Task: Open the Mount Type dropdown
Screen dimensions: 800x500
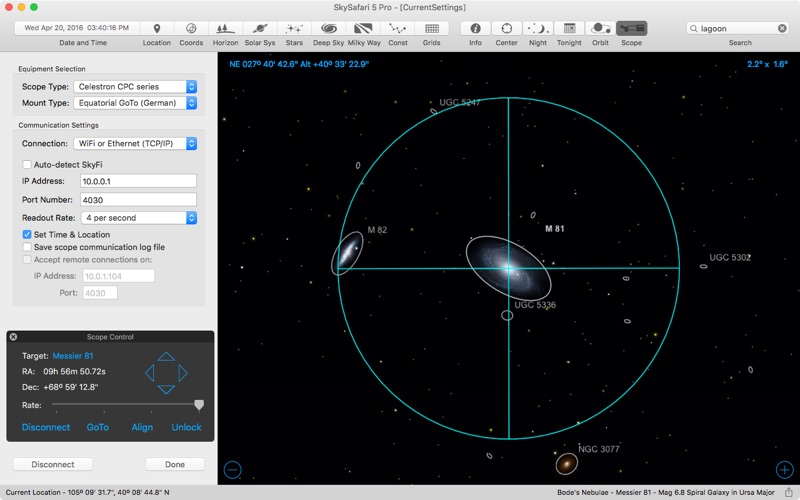Action: [135, 103]
